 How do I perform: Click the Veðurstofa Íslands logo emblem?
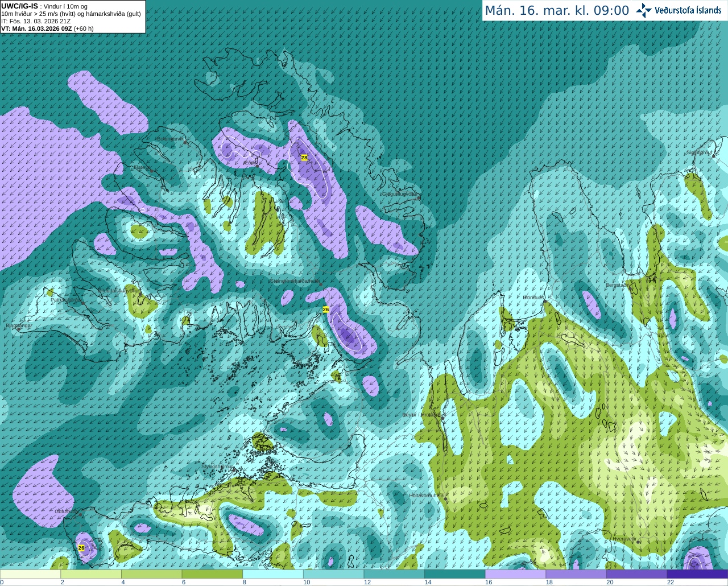click(x=644, y=10)
